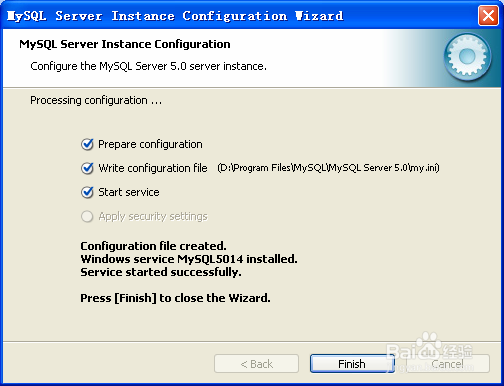The width and height of the screenshot is (504, 386).
Task: Click the Configuration file created message
Action: point(153,246)
